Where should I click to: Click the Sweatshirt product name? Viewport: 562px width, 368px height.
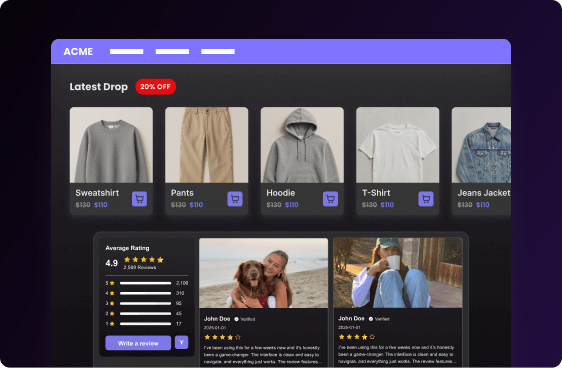97,193
